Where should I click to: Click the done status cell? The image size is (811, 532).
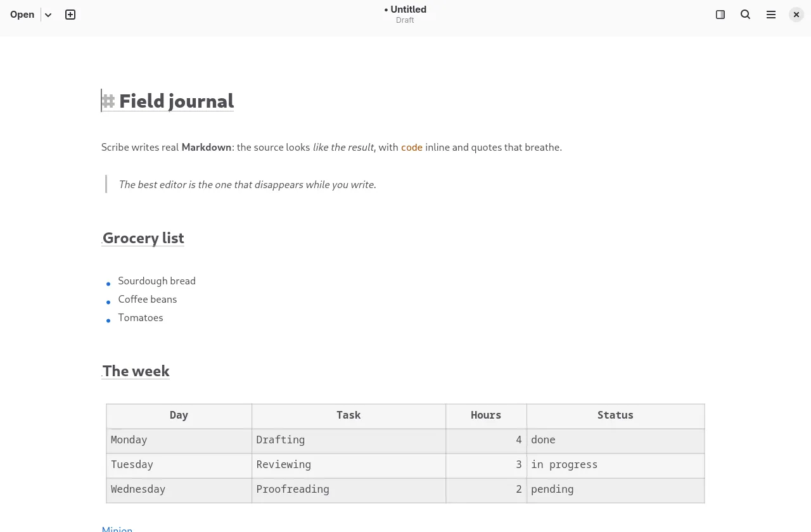[x=615, y=440]
